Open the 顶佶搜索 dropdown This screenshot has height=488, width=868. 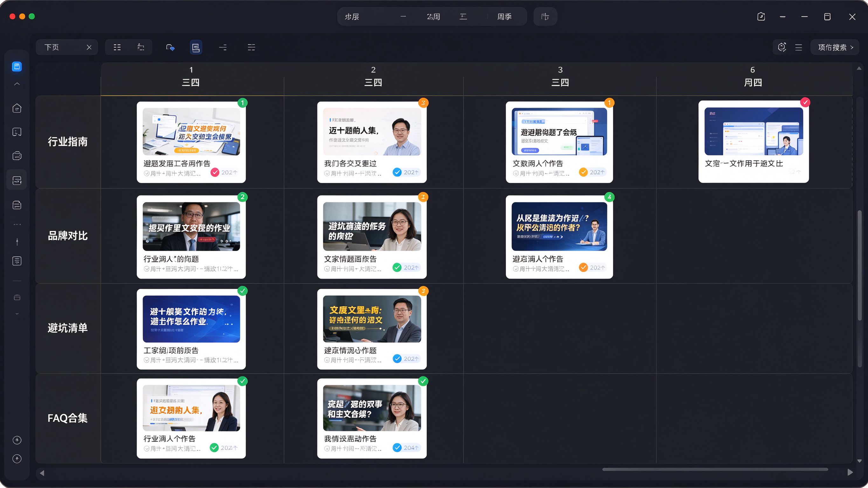click(835, 47)
